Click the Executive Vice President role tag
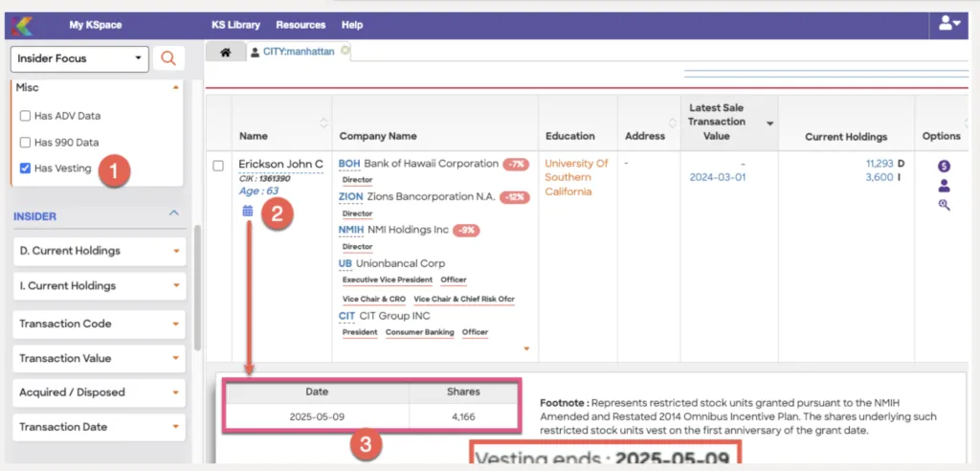The height and width of the screenshot is (471, 980). click(x=388, y=280)
